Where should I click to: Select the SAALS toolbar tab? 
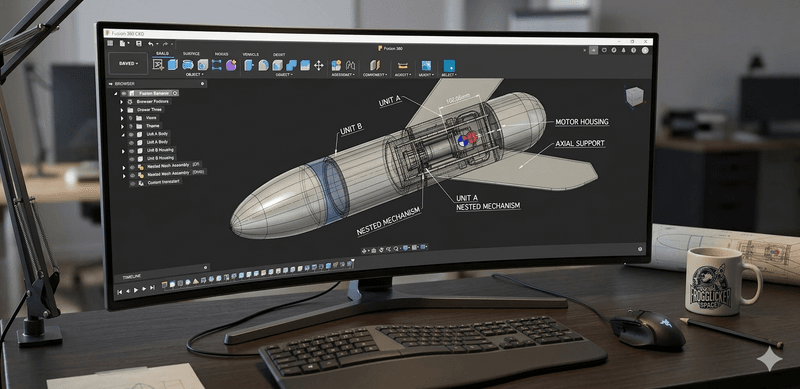pos(162,53)
